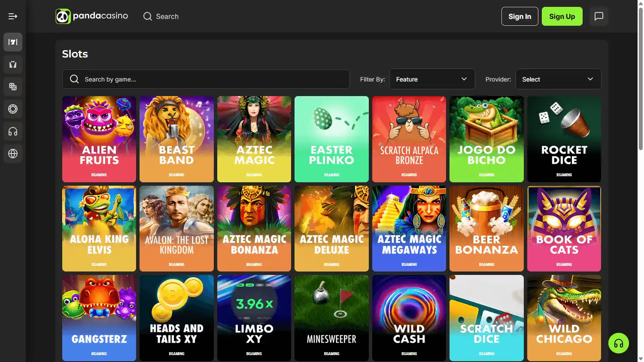Click the Sign In button
644x362 pixels.
point(520,16)
